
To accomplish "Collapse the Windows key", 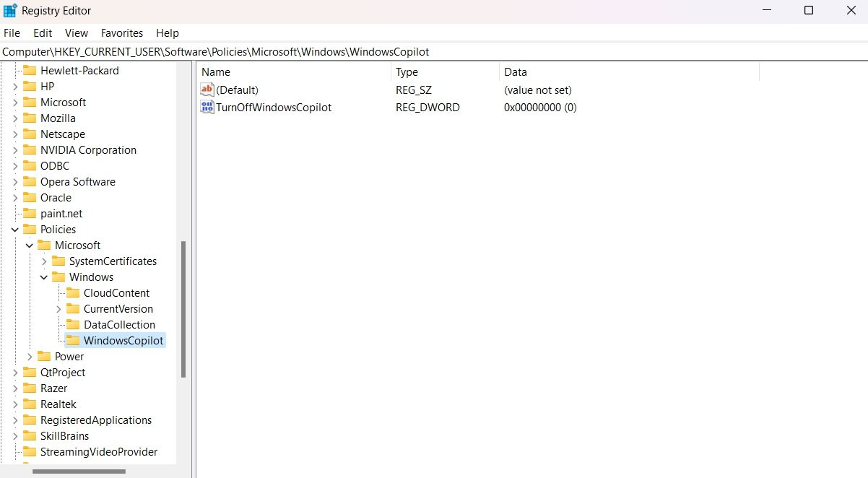I will point(44,277).
